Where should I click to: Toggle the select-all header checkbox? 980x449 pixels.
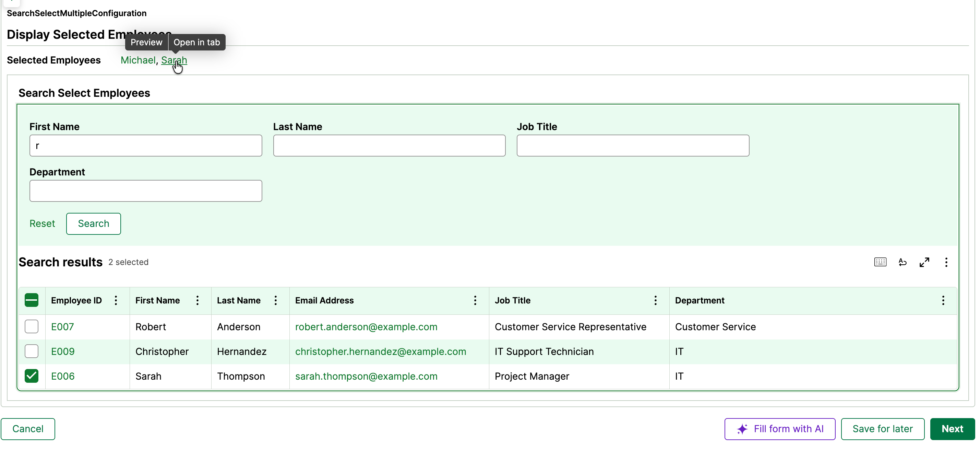click(x=32, y=300)
